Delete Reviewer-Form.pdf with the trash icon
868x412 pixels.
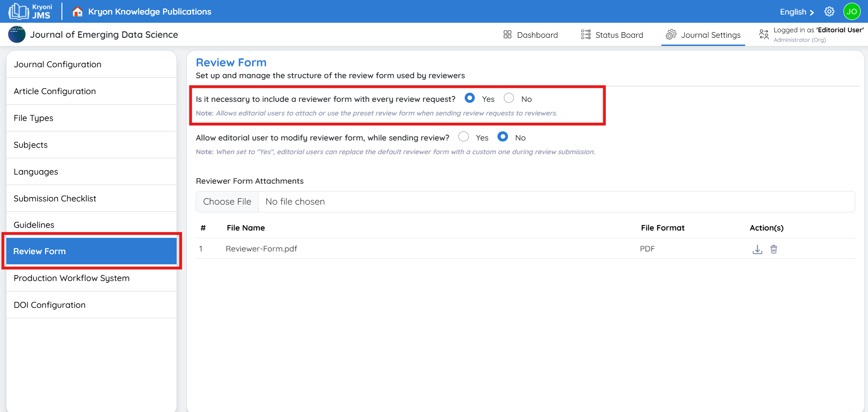click(x=774, y=249)
